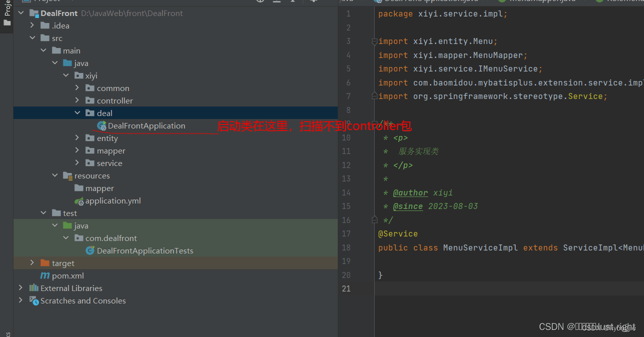Click '2023-08-03' date in Javadoc
Screen dimensions: 644x337
pyautogui.click(x=453, y=206)
